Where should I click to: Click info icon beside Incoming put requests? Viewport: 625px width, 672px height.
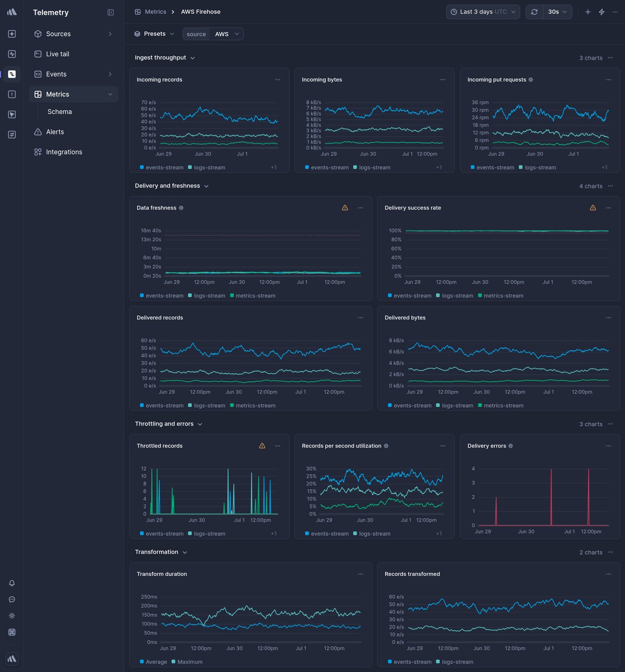(531, 80)
